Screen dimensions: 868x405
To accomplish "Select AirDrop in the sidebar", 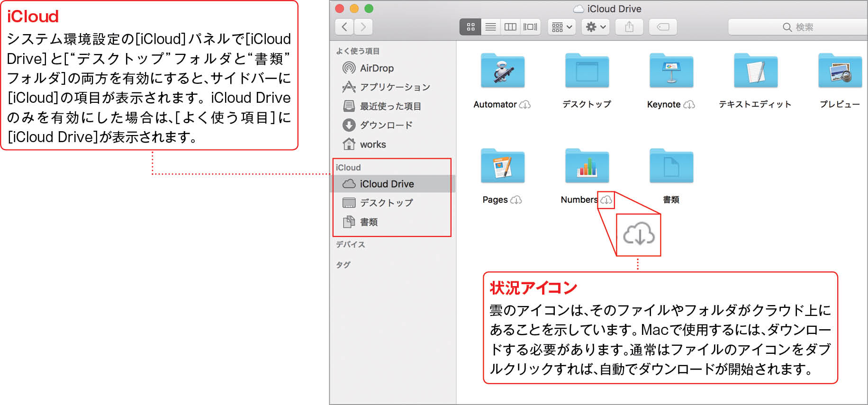I will (377, 68).
